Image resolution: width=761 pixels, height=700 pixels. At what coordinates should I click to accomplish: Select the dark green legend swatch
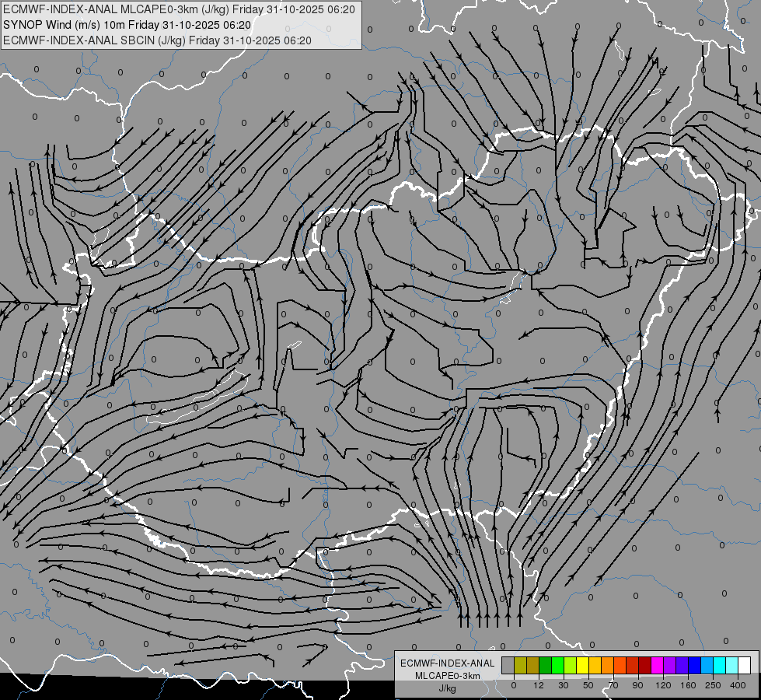545,665
